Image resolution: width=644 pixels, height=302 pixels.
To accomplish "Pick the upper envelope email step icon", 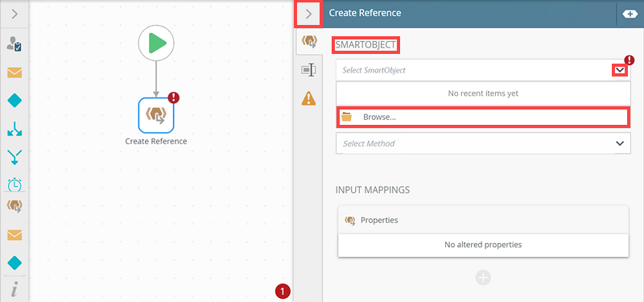I will 14,72.
